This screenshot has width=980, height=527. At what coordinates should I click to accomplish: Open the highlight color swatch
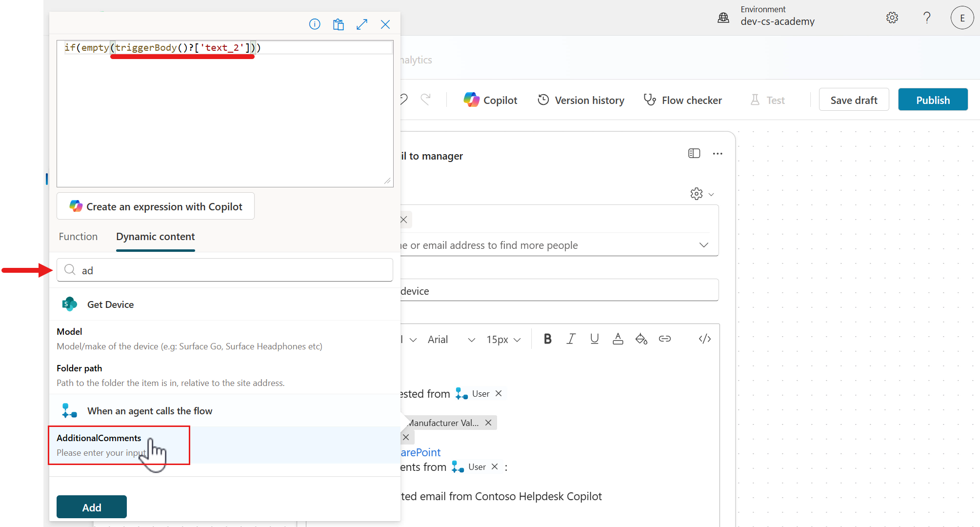point(641,338)
